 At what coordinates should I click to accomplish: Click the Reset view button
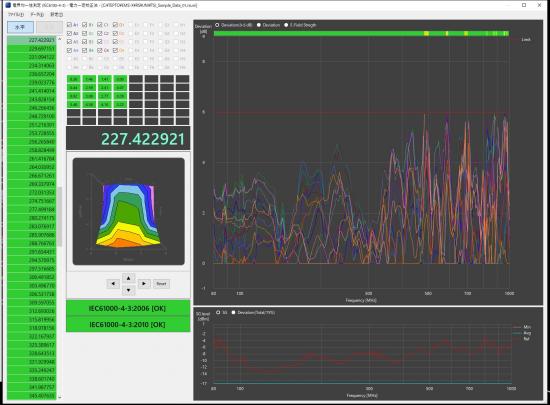(x=161, y=284)
